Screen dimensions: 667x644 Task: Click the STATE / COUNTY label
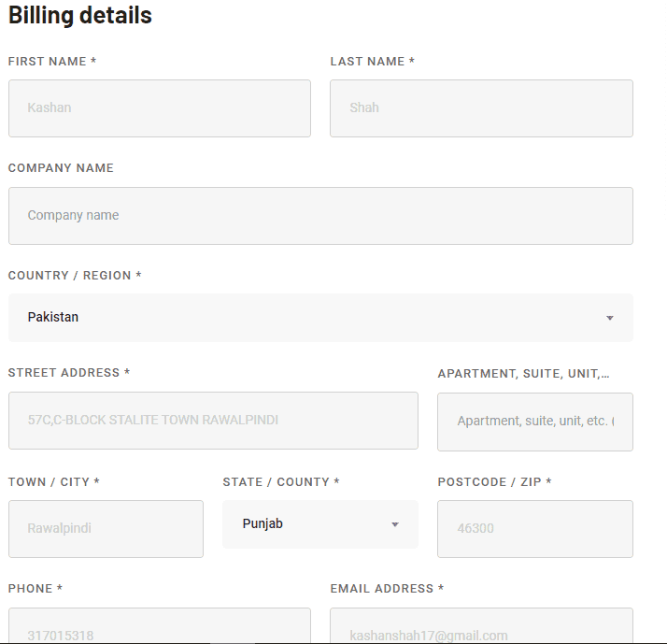[x=281, y=481]
